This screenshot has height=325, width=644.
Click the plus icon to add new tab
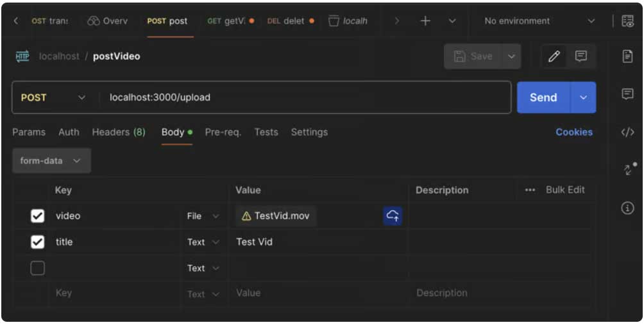coord(425,21)
